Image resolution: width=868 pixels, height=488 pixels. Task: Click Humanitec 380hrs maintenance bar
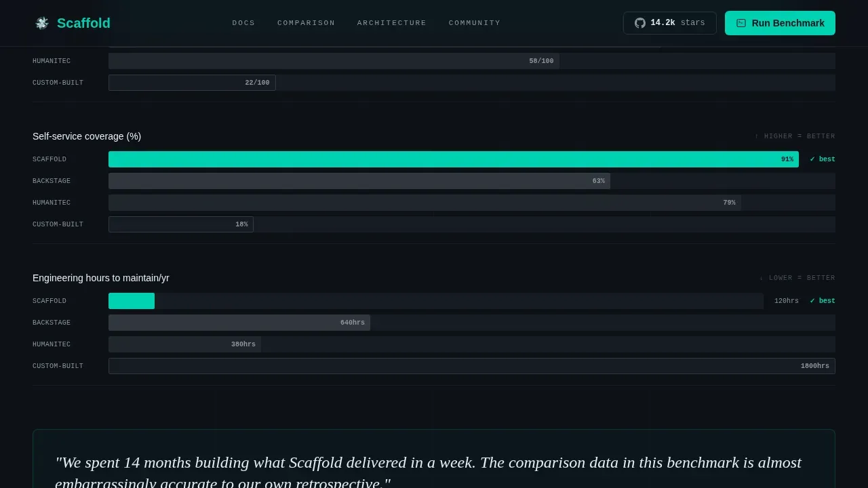pyautogui.click(x=184, y=344)
